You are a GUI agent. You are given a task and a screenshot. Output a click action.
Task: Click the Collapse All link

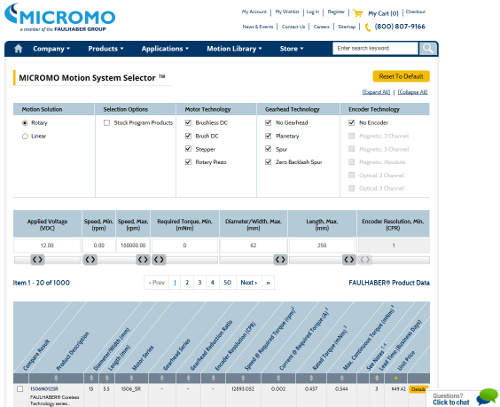pos(413,92)
